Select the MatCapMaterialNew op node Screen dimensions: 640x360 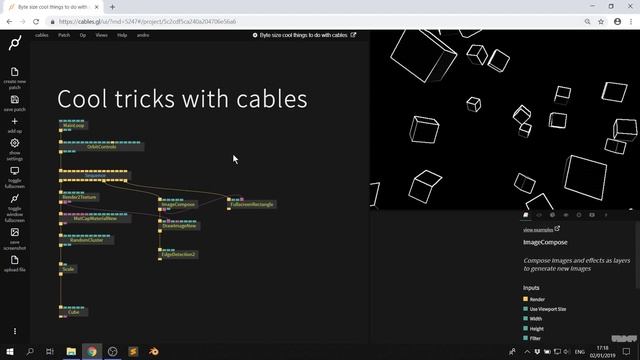click(x=95, y=219)
